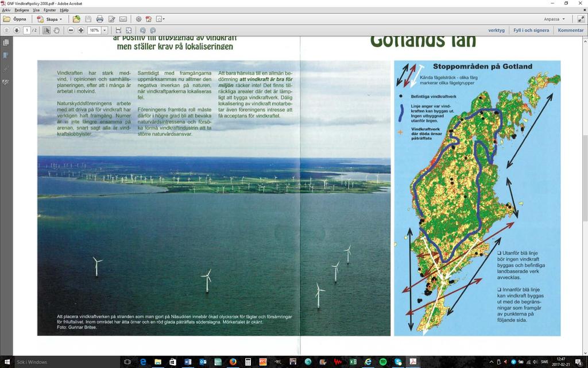The height and width of the screenshot is (368, 588).
Task: Click the Adobe Acrobat taskbar icon
Action: click(413, 362)
